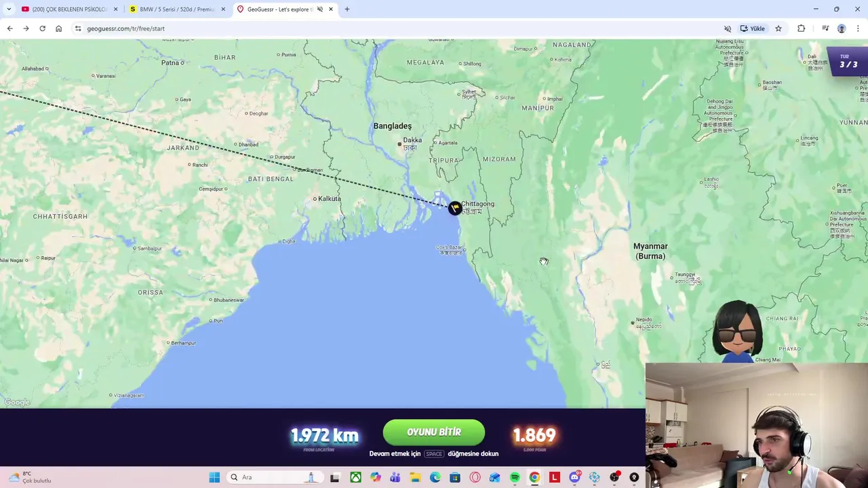The image size is (868, 488).
Task: Open the media control icon in toolbar
Action: tap(825, 28)
